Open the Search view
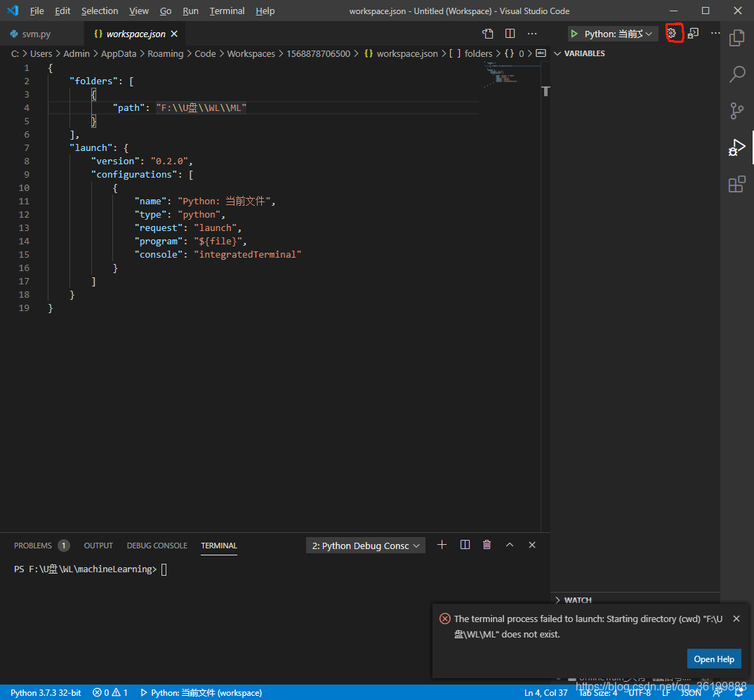Image resolution: width=754 pixels, height=700 pixels. coord(737,74)
